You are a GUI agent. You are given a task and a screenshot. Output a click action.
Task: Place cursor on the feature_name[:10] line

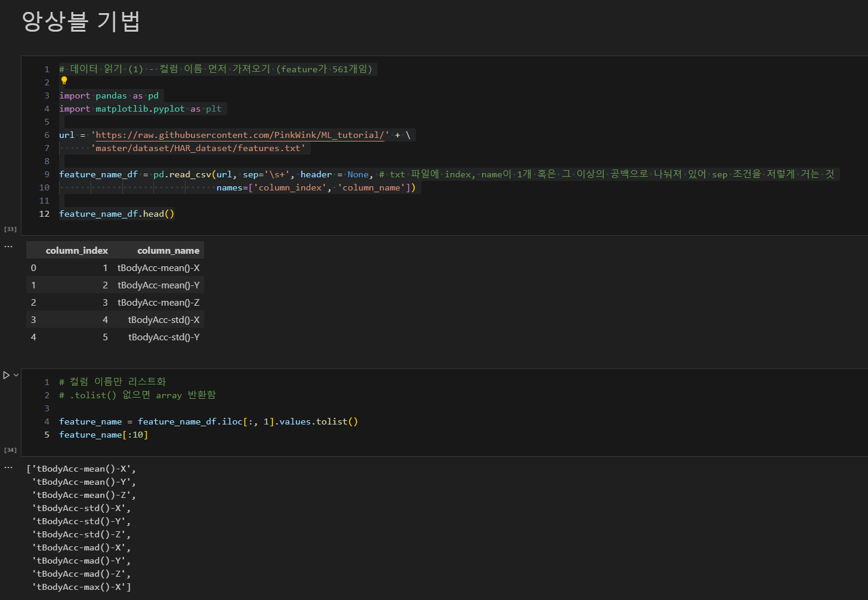(103, 435)
